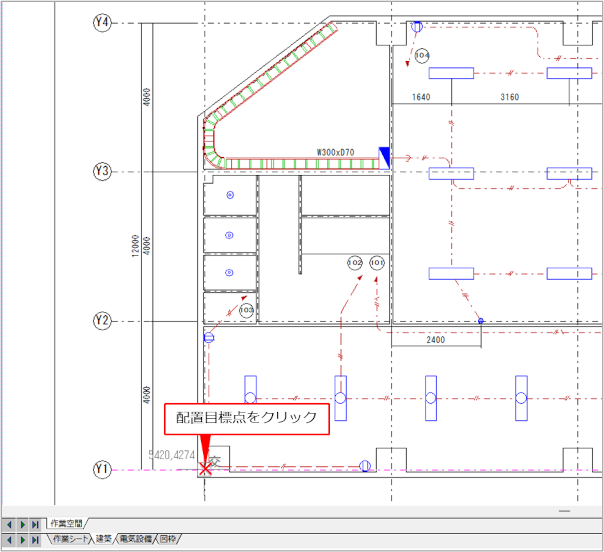
Task: Select the Y1 grid axis bubble
Action: [102, 469]
